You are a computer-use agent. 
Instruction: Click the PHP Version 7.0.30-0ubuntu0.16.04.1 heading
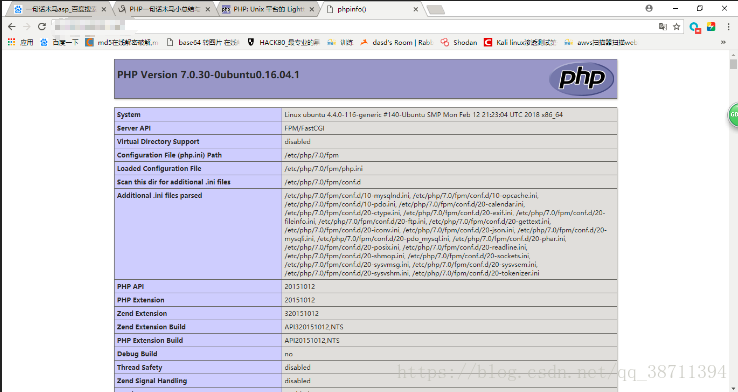tap(208, 75)
